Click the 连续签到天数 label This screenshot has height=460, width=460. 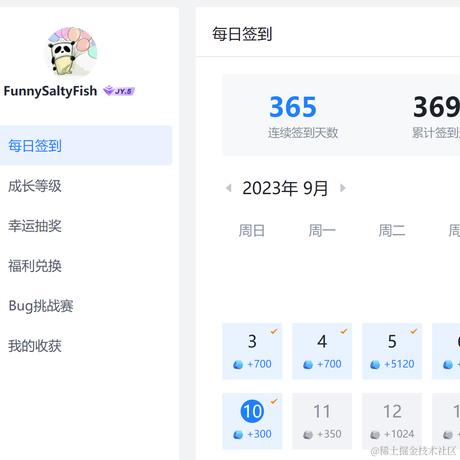[x=303, y=133]
